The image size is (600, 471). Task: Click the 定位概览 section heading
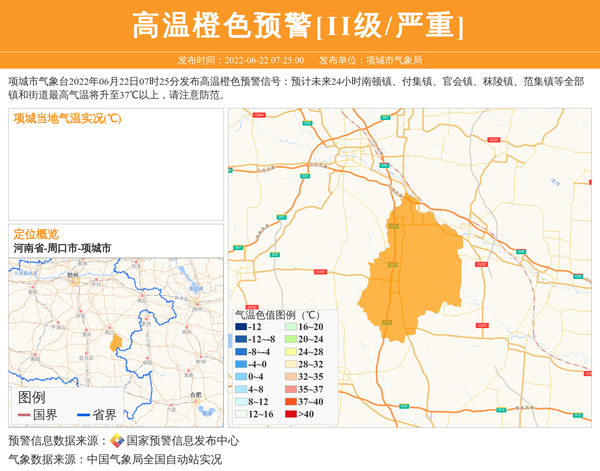(35, 233)
